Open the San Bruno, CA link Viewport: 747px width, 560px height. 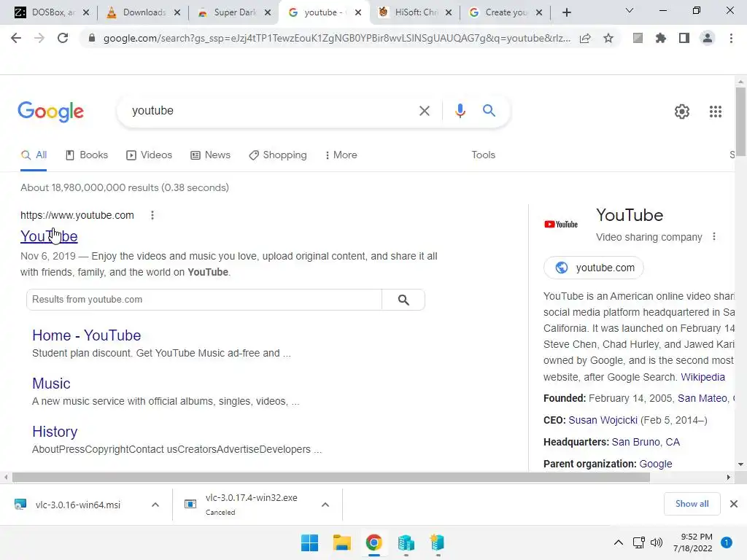(x=646, y=442)
